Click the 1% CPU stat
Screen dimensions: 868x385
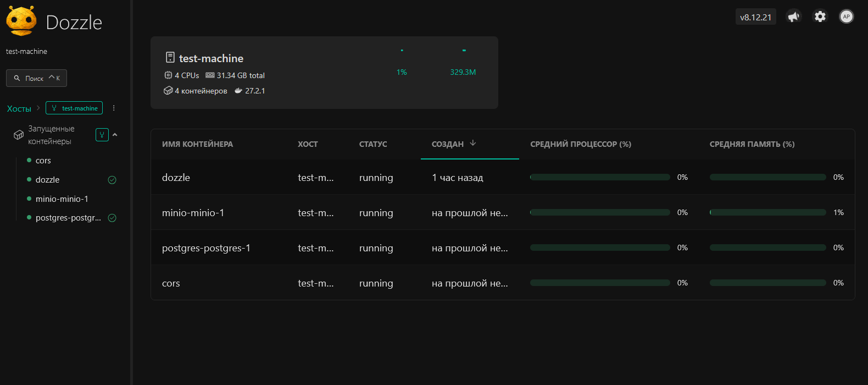point(402,72)
